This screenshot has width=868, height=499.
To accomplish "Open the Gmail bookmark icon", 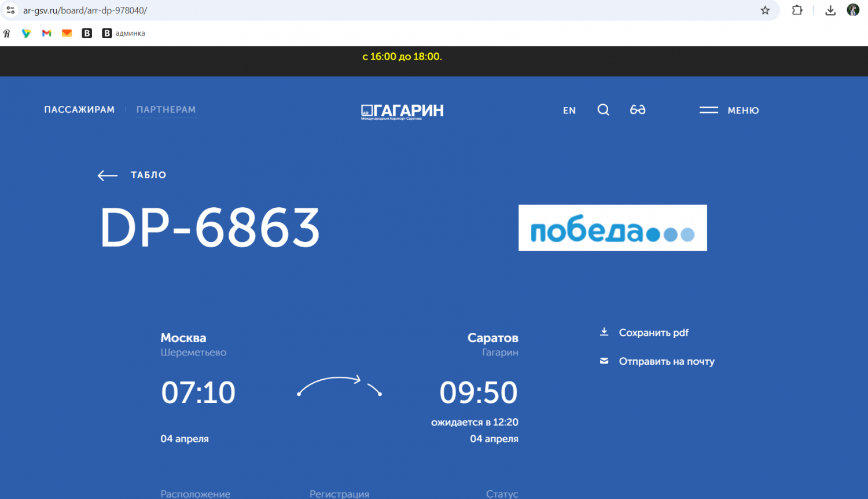I will click(x=47, y=34).
